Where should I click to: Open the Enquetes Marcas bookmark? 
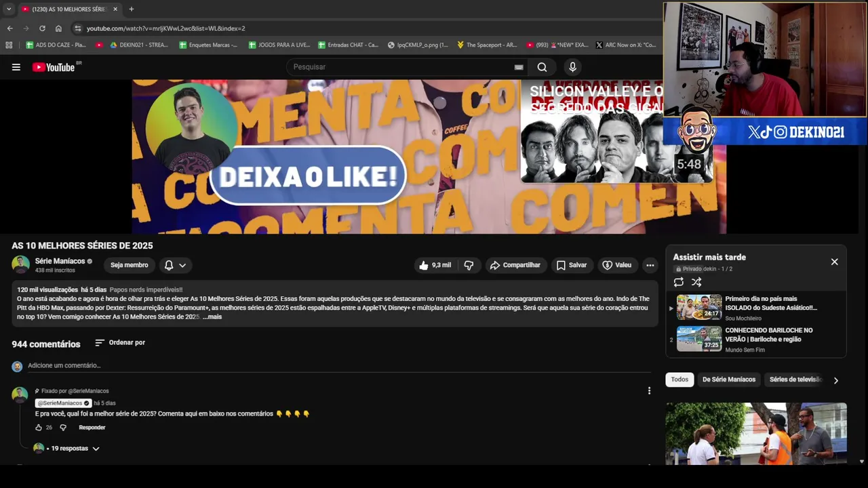[x=208, y=45]
